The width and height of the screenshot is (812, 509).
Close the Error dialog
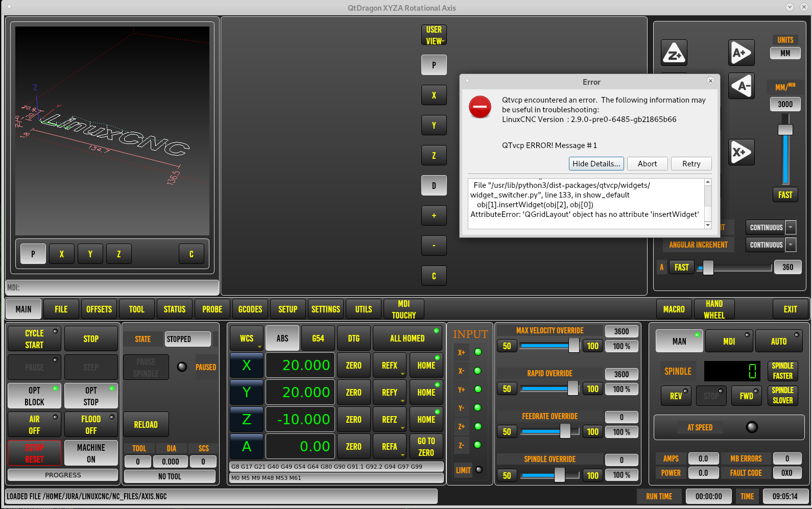(710, 81)
